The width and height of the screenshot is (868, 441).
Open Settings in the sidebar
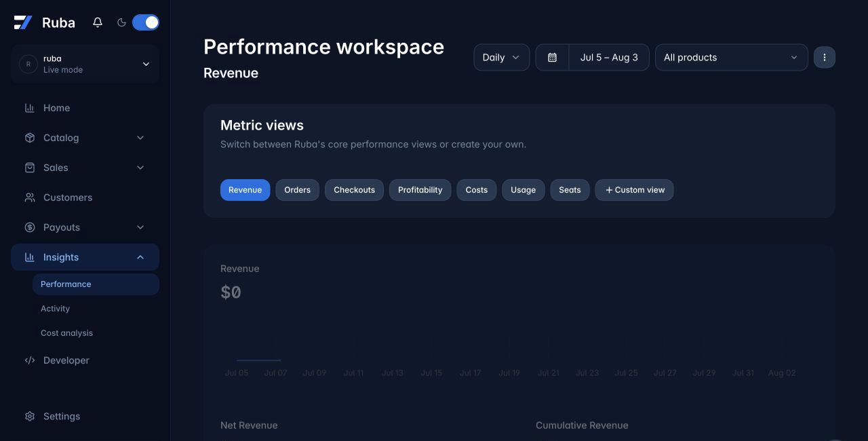click(x=85, y=417)
